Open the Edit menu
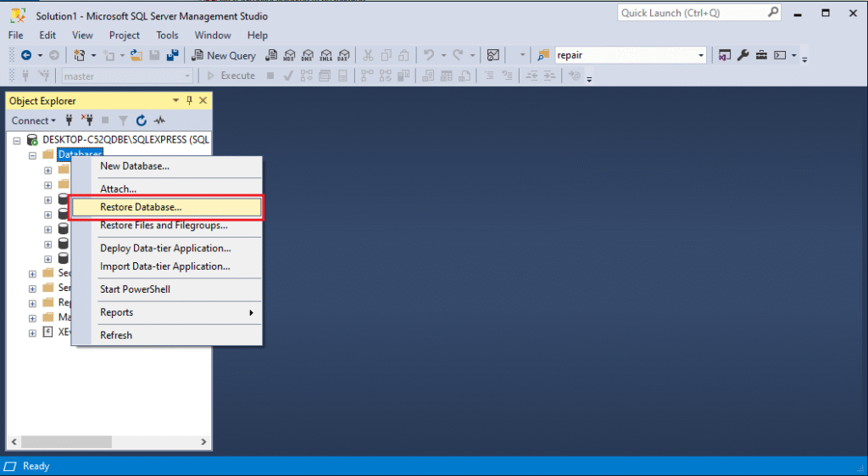 [47, 35]
